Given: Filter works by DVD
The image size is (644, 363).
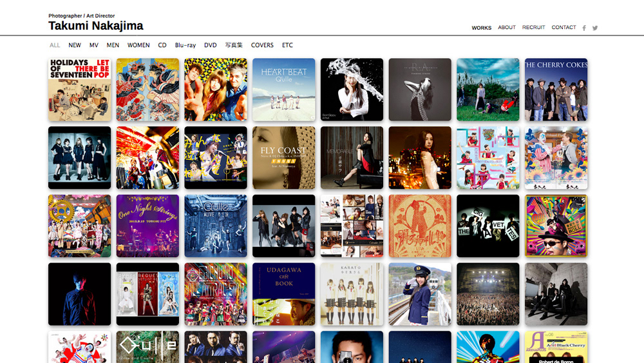Looking at the screenshot, I should tap(211, 45).
